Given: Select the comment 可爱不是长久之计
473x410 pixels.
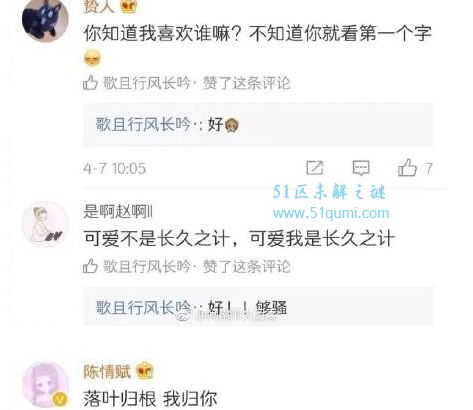Looking at the screenshot, I should (239, 239).
